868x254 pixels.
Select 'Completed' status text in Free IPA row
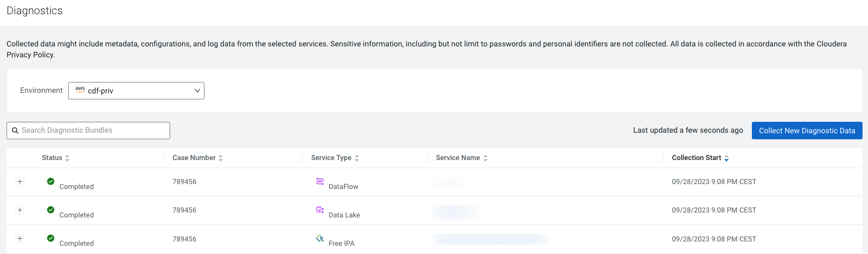(76, 244)
